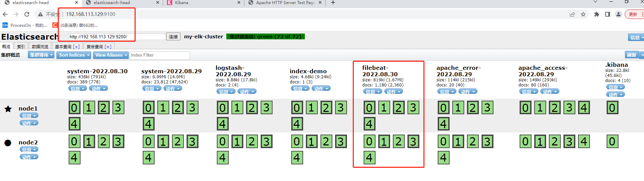The height and width of the screenshot is (181, 644).
Task: Click the apache_error-2022.08.29 index name
Action: [459, 71]
